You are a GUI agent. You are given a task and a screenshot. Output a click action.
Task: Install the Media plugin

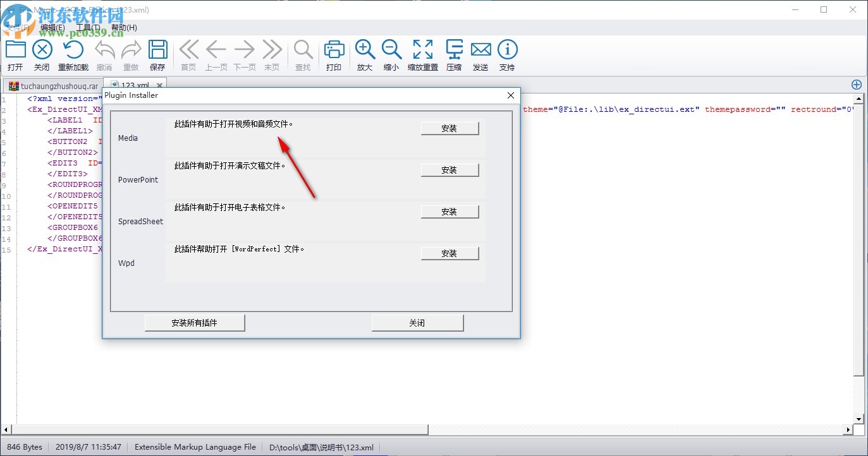pyautogui.click(x=449, y=128)
